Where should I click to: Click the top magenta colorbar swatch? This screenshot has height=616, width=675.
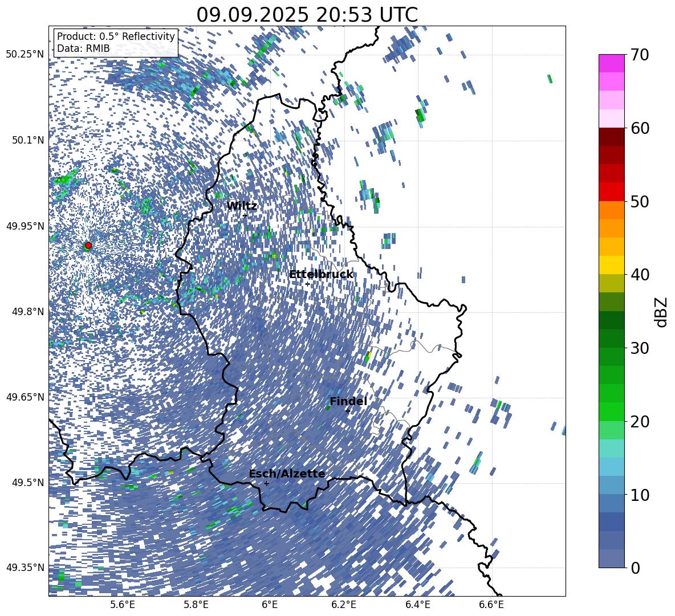point(611,63)
